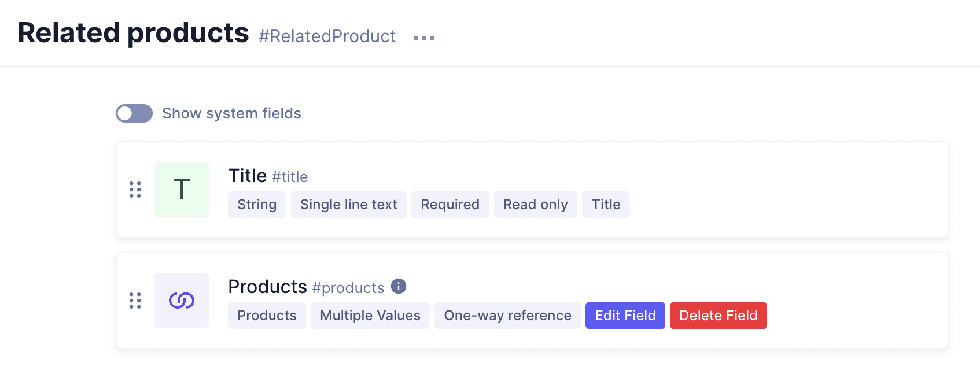Click the String tag
This screenshot has height=378, width=980.
click(x=257, y=205)
